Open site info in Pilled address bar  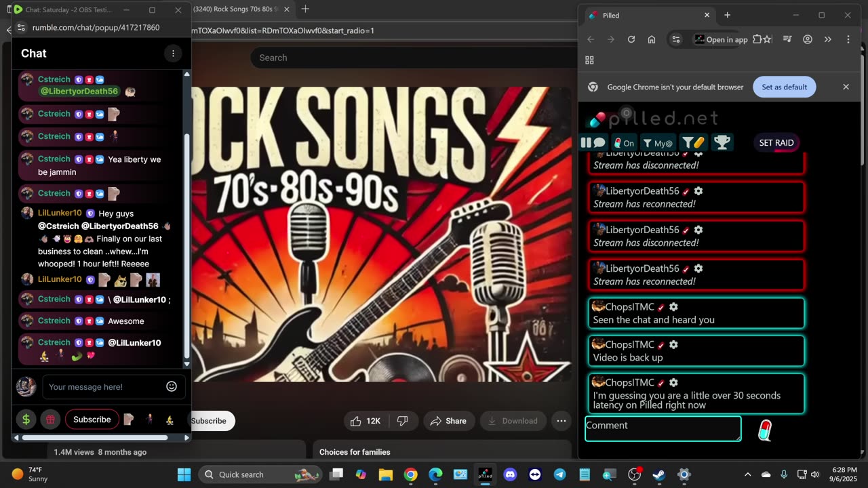pos(676,39)
